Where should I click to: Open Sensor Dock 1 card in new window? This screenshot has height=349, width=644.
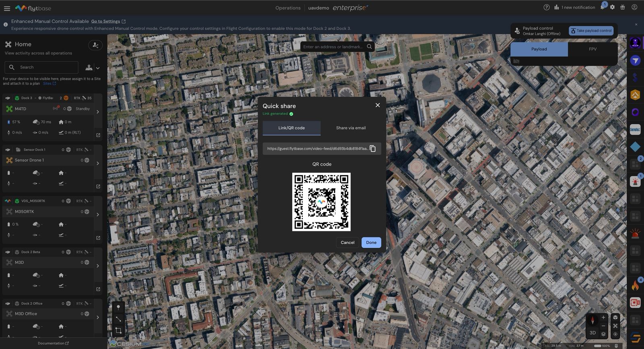[98, 187]
